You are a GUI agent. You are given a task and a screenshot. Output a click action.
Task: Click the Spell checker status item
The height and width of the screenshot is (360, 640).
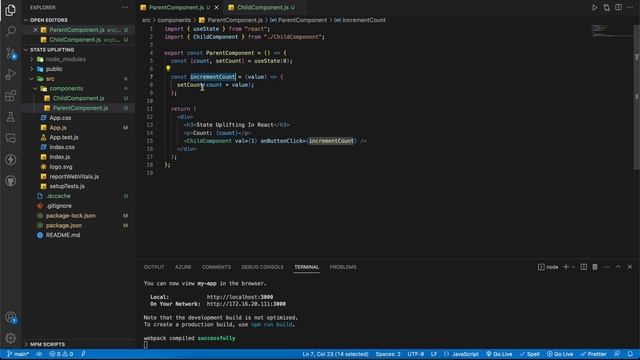(x=530, y=354)
